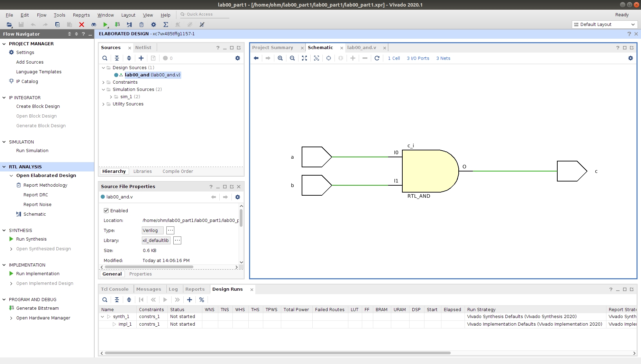Click the 3 I/O Ports link
This screenshot has height=364, width=641.
pos(418,58)
